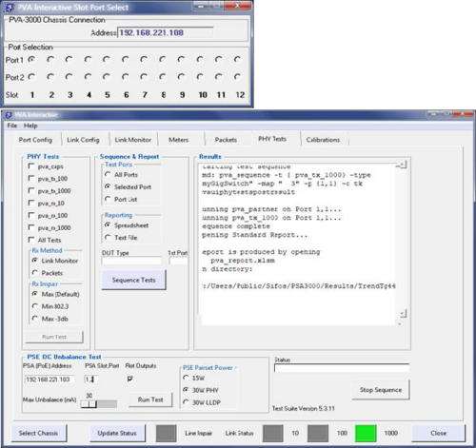Select Port 2 radio for Slot 9
Image resolution: width=476 pixels, height=448 pixels.
(x=181, y=77)
